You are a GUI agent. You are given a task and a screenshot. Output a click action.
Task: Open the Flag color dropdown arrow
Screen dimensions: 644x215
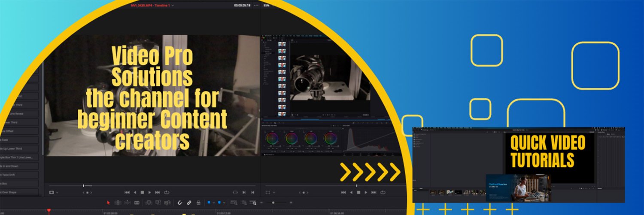click(x=214, y=203)
